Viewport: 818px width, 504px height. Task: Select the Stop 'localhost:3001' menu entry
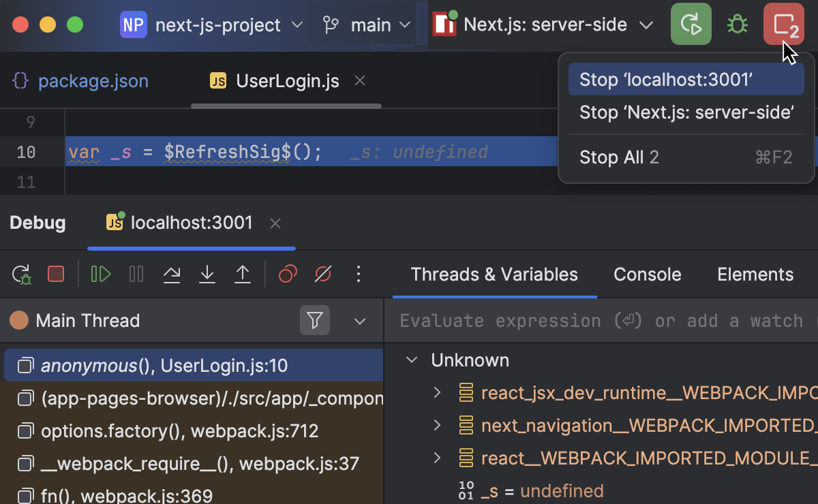click(x=686, y=78)
